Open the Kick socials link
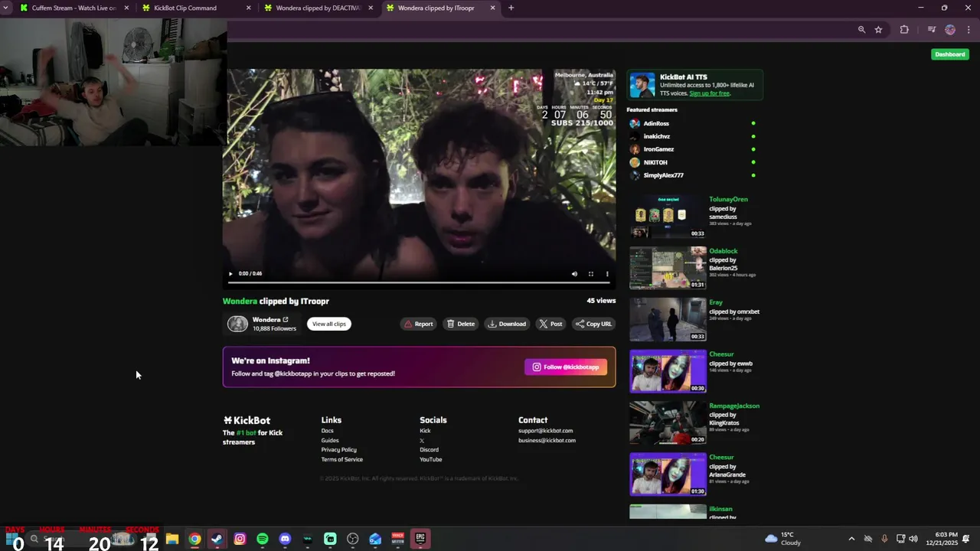980x551 pixels. (425, 431)
